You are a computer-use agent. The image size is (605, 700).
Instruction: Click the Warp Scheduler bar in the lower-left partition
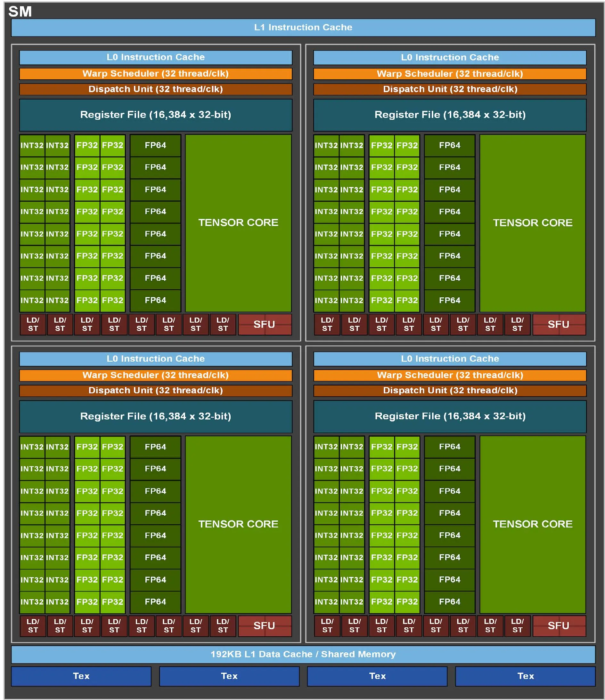click(x=155, y=375)
